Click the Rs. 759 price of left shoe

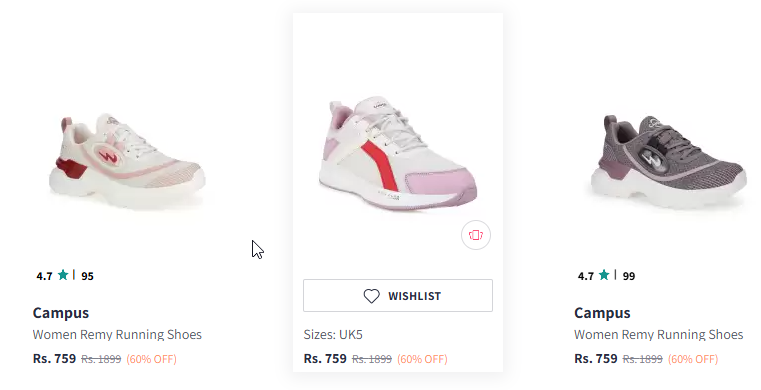point(54,359)
